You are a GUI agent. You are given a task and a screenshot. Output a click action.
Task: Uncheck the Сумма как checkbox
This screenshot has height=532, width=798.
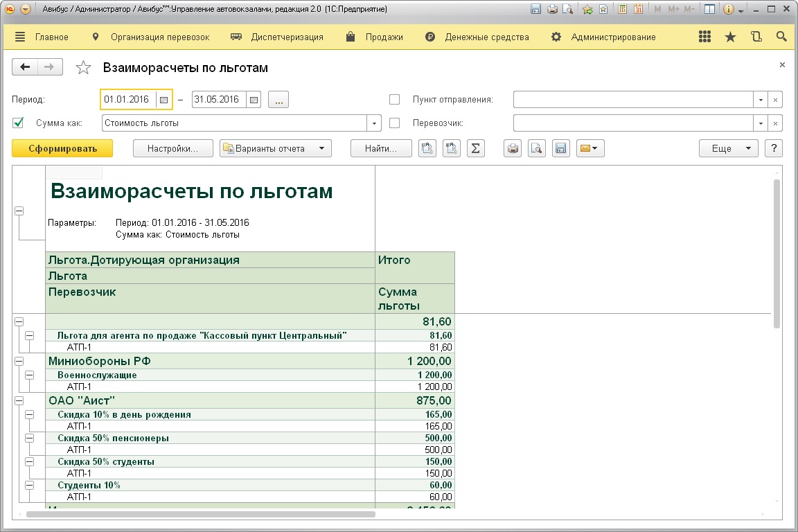click(18, 123)
